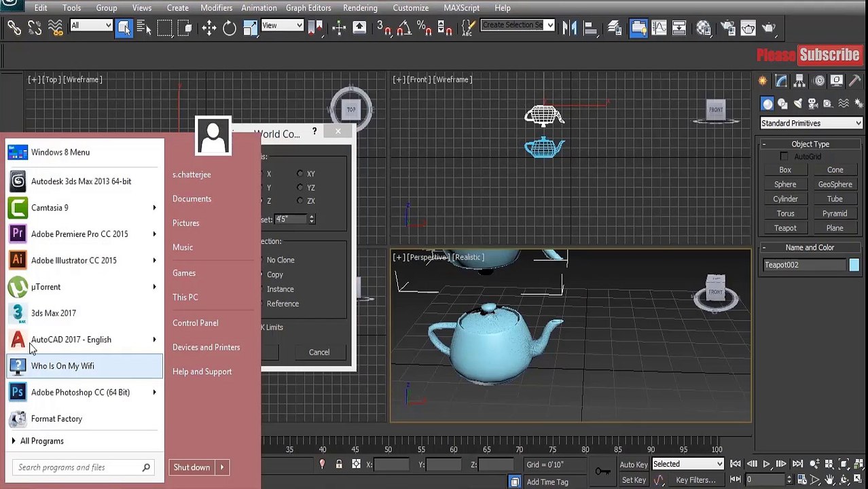Open the Standard Primitives dropdown
This screenshot has height=489, width=868.
click(811, 124)
